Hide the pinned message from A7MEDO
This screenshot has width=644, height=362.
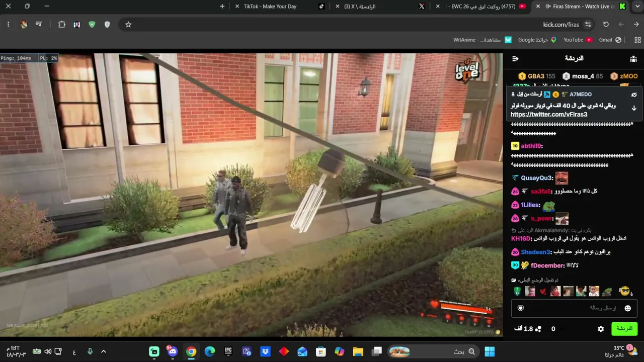[634, 95]
